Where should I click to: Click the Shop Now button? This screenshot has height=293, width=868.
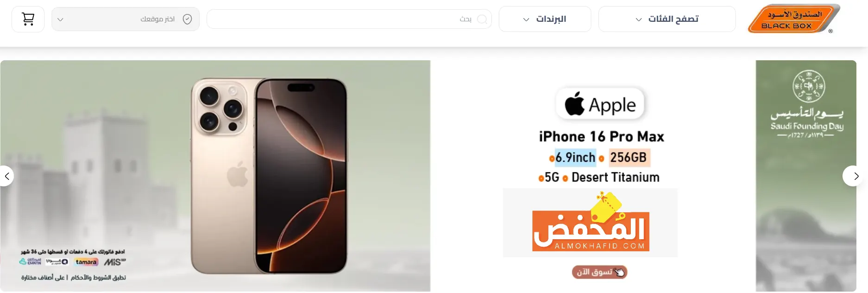click(x=599, y=272)
